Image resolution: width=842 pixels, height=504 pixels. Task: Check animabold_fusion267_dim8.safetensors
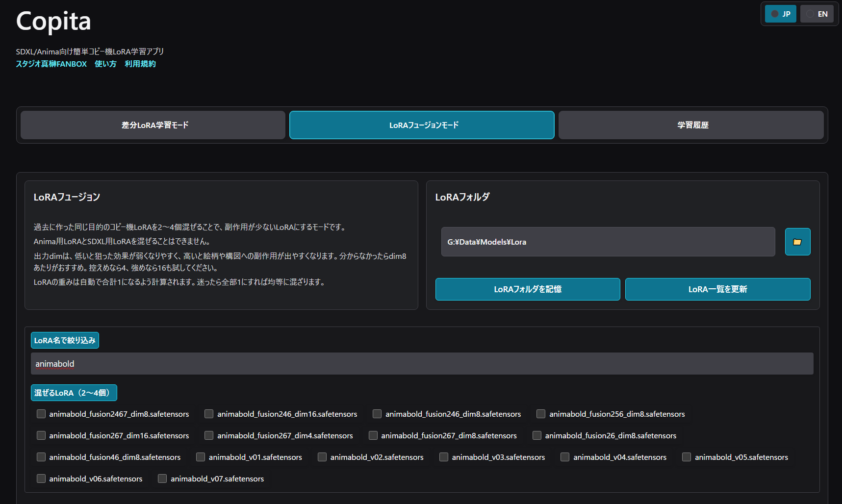[x=373, y=435]
